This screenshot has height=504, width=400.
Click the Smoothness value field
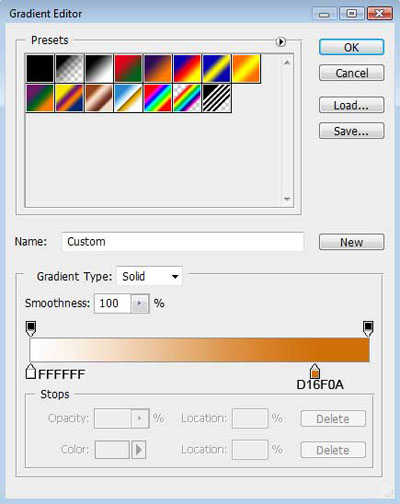[112, 303]
